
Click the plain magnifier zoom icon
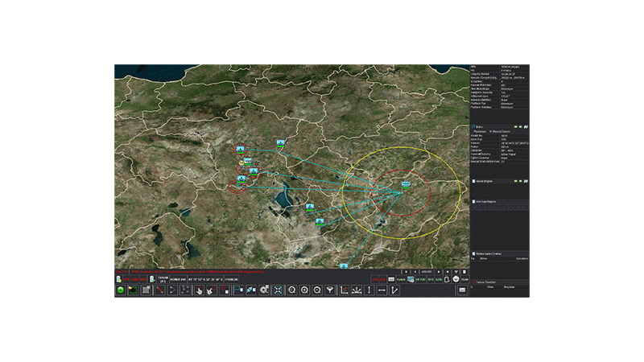[x=292, y=290]
